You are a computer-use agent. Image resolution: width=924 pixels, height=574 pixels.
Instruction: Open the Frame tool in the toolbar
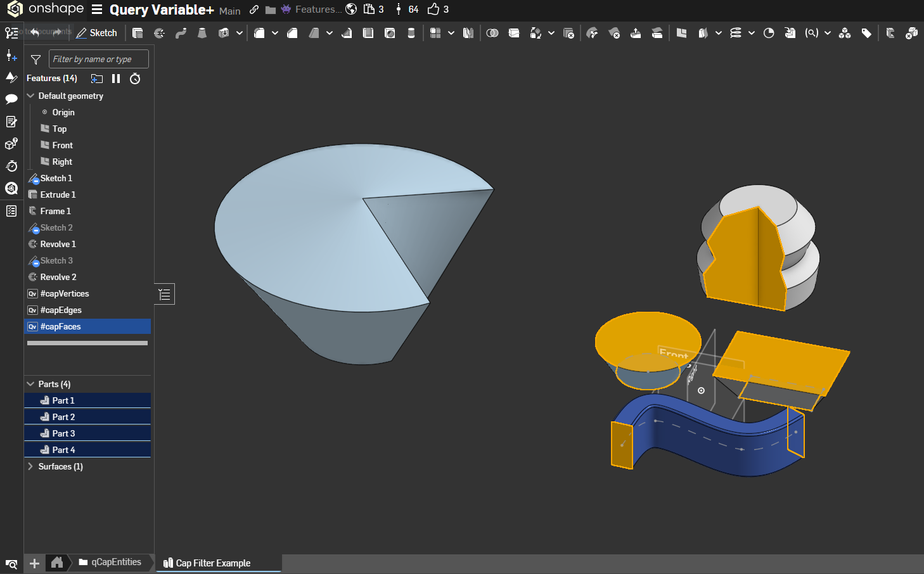pyautogui.click(x=890, y=33)
